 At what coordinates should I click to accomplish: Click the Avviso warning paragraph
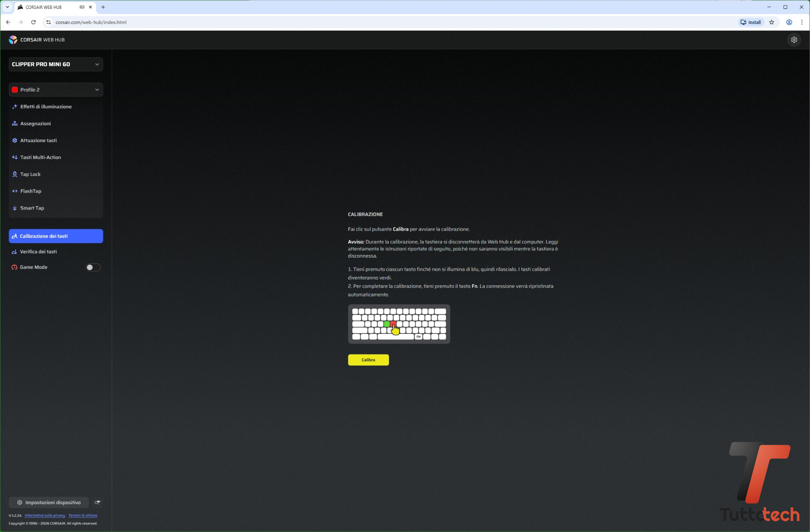pos(453,249)
